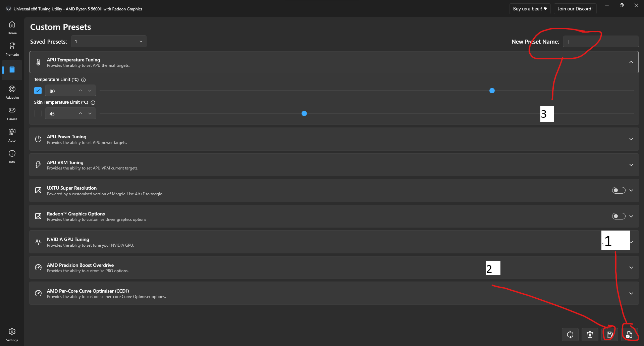The height and width of the screenshot is (346, 644).
Task: Enable the Skin Temperature Limit checkbox
Action: pos(38,113)
